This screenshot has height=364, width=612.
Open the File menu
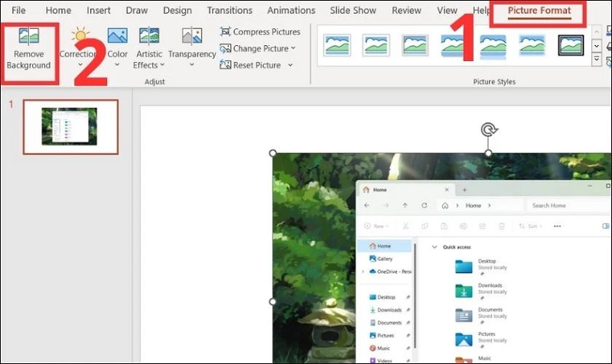click(x=18, y=11)
